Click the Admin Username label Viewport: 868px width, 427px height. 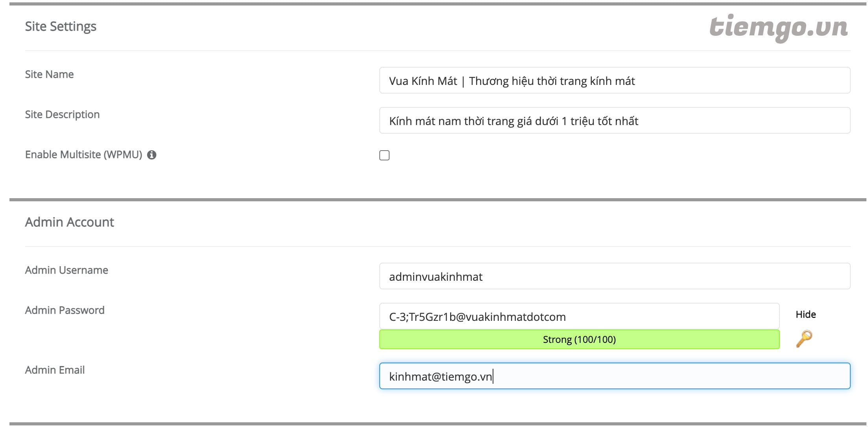(66, 270)
